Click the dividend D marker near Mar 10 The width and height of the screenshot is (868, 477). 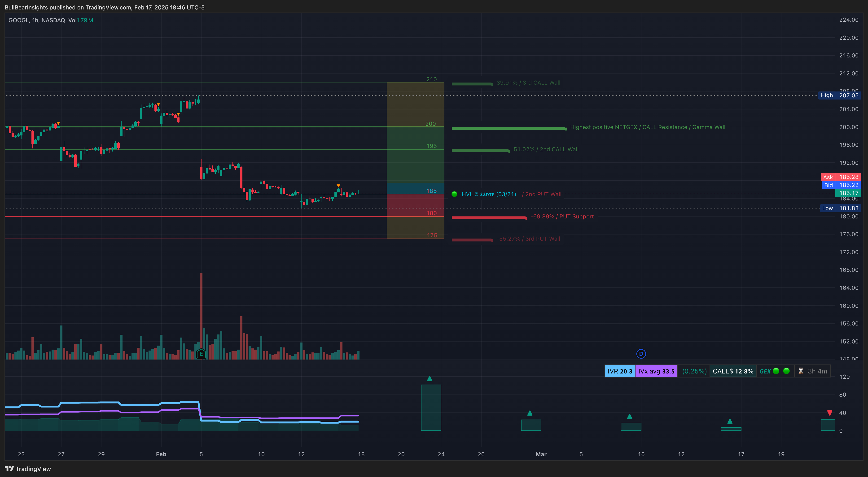click(641, 354)
